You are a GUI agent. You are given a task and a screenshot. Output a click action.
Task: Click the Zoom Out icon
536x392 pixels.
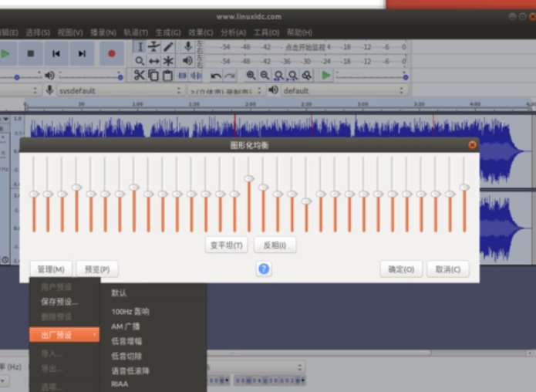(265, 76)
